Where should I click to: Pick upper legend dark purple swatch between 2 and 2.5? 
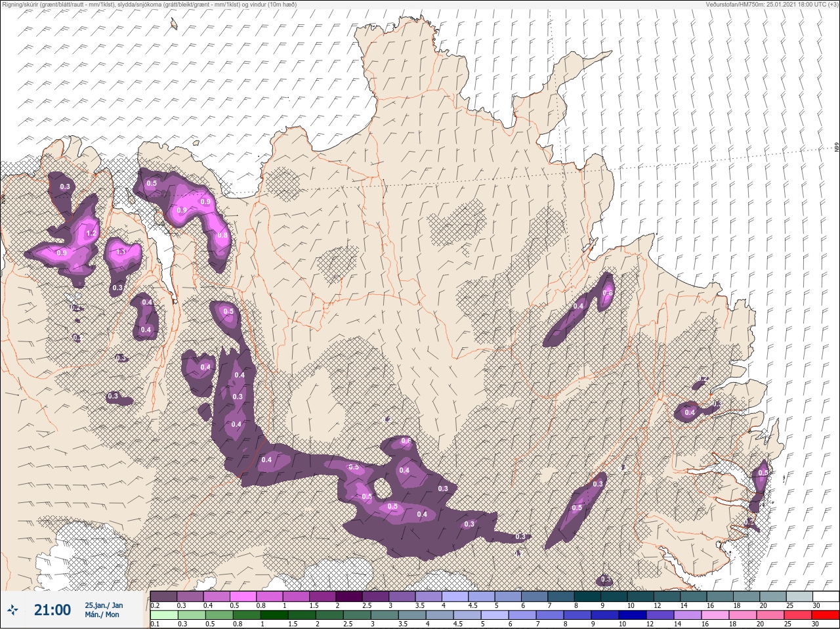350,597
